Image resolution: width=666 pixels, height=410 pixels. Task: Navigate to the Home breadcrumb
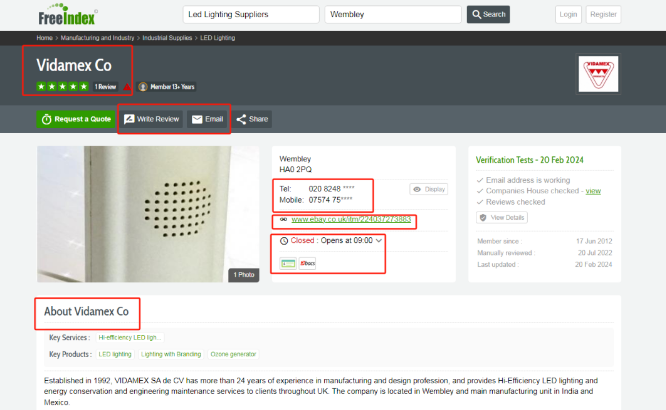tap(45, 37)
